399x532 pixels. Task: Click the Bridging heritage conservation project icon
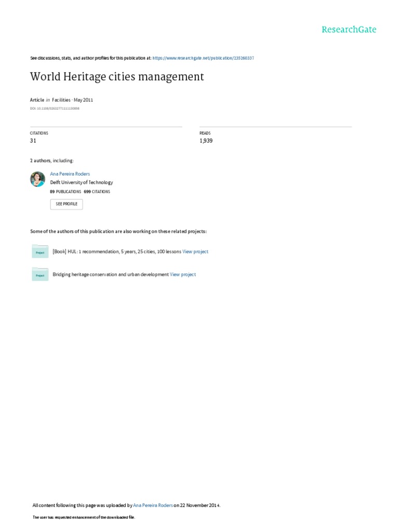pos(40,274)
